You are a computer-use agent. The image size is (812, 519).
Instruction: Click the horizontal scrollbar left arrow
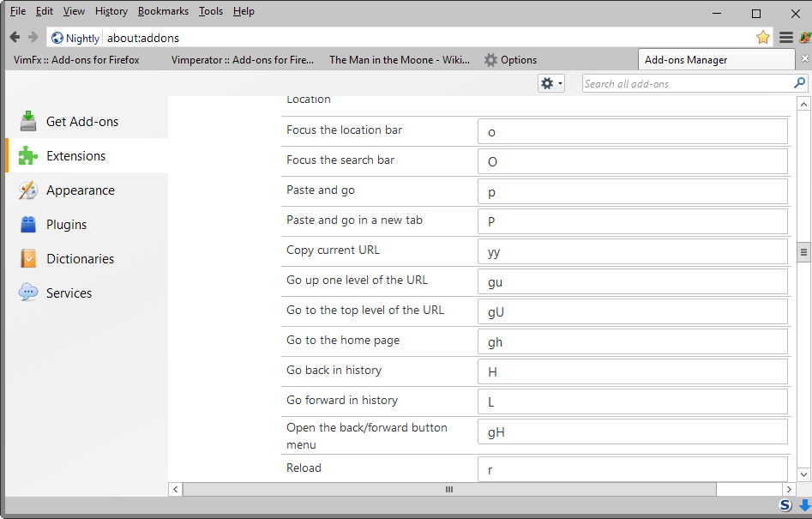pyautogui.click(x=175, y=489)
